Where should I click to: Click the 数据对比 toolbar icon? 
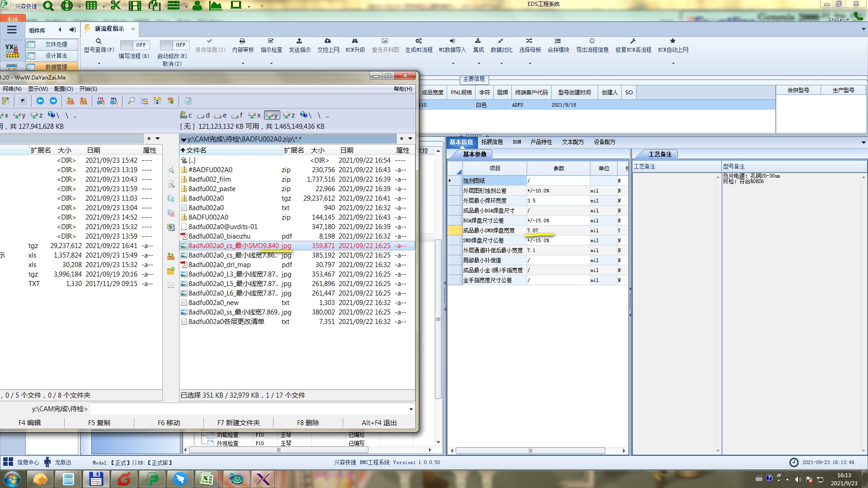[x=501, y=41]
